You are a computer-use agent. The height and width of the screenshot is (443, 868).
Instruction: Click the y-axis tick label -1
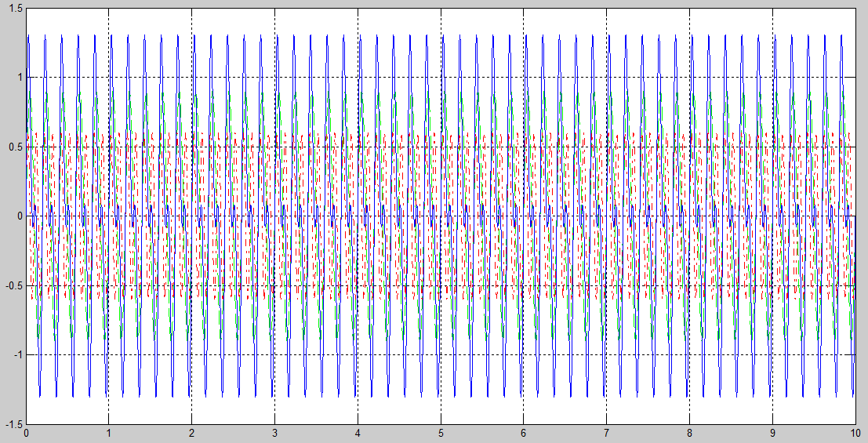point(17,355)
